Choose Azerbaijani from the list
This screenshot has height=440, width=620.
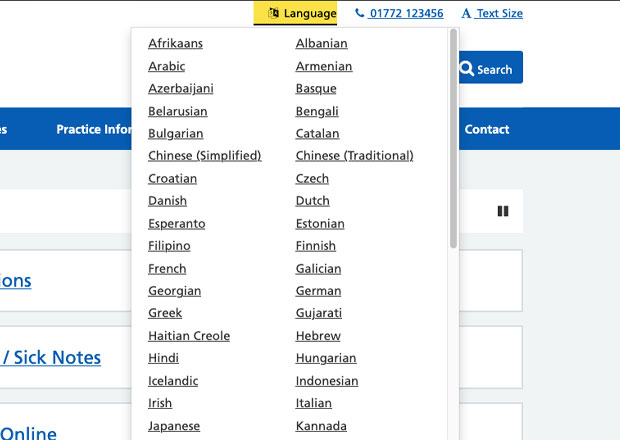tap(181, 89)
